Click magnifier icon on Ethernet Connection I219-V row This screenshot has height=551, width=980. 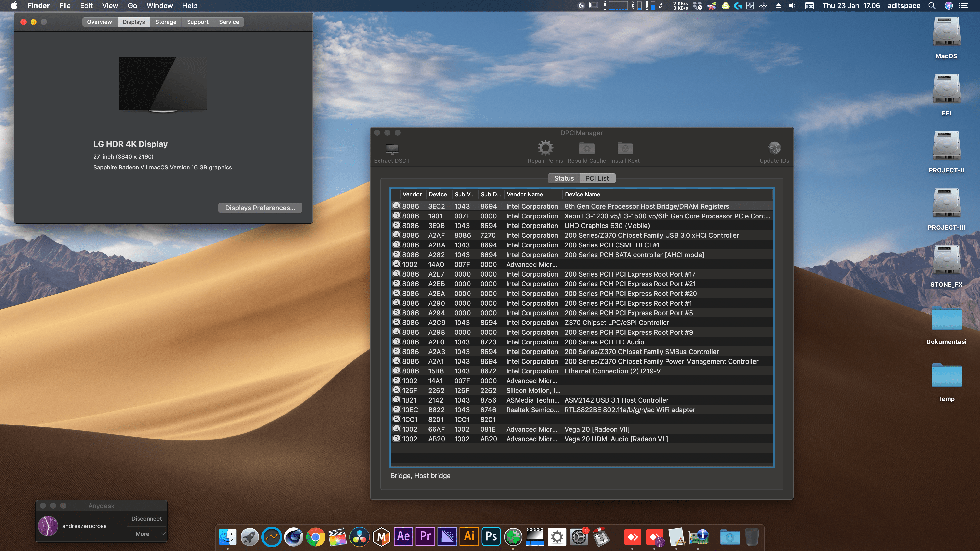[396, 371]
